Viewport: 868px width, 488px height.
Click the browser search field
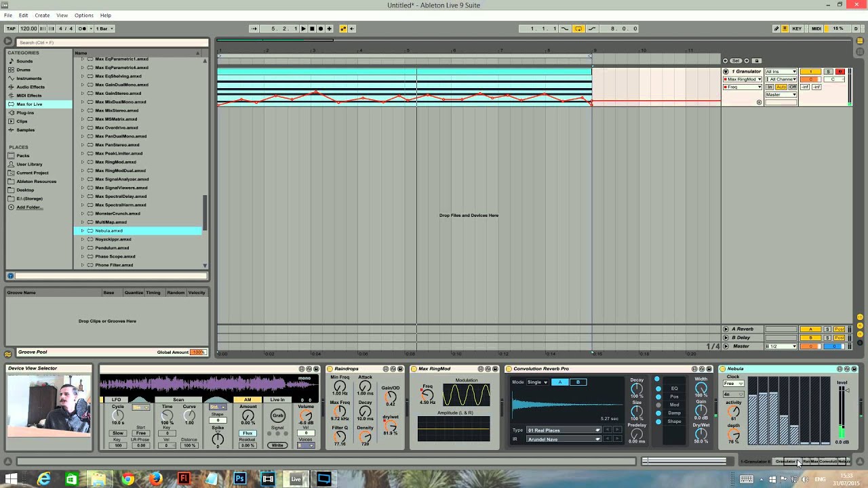pos(112,42)
